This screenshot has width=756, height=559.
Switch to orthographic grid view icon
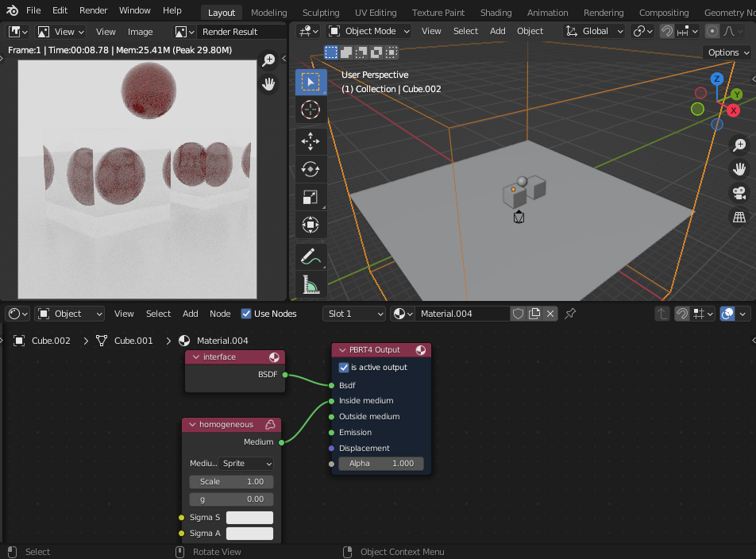click(x=739, y=217)
